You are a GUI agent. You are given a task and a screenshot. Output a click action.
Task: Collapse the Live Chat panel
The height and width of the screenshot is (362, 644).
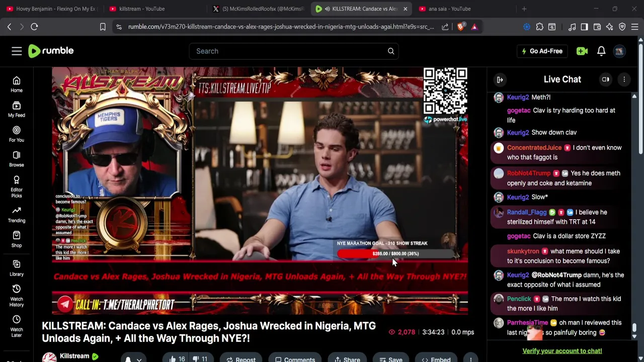coord(500,79)
